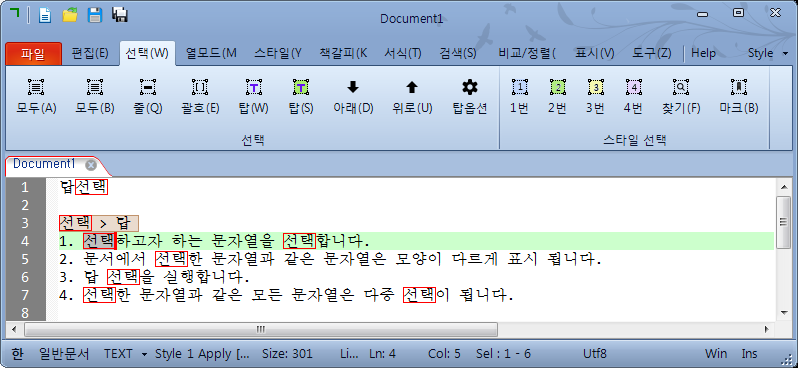This screenshot has width=798, height=368.
Task: Close the Document1 tab
Action: (x=91, y=165)
